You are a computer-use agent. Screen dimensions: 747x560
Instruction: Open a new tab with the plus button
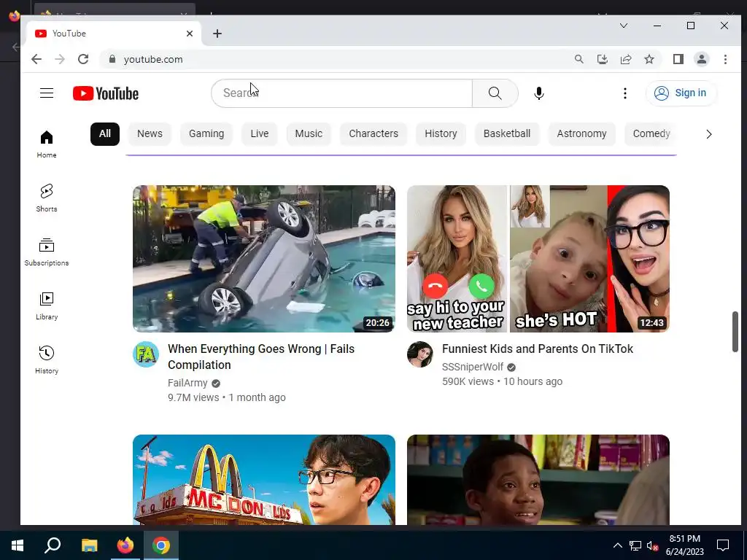coord(217,34)
